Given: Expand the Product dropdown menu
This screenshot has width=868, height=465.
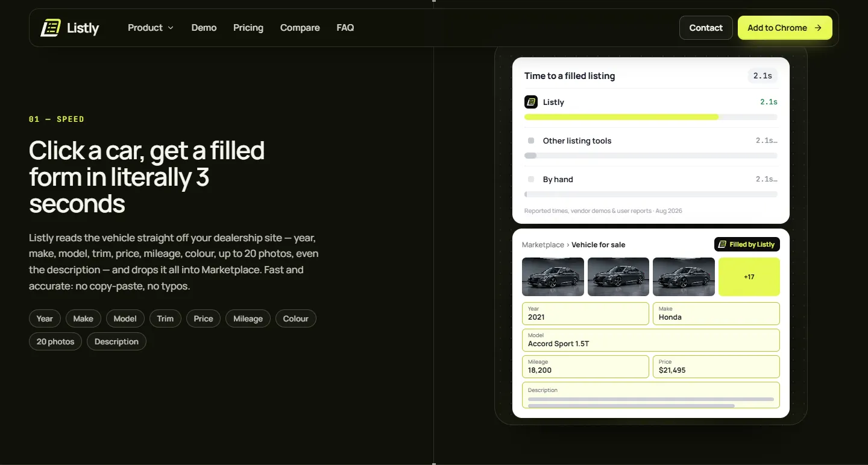Looking at the screenshot, I should click(151, 28).
